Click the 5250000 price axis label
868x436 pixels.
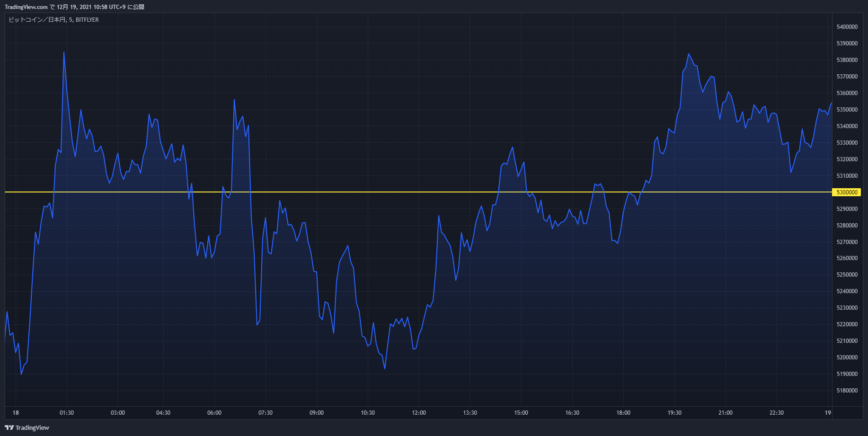tap(847, 275)
